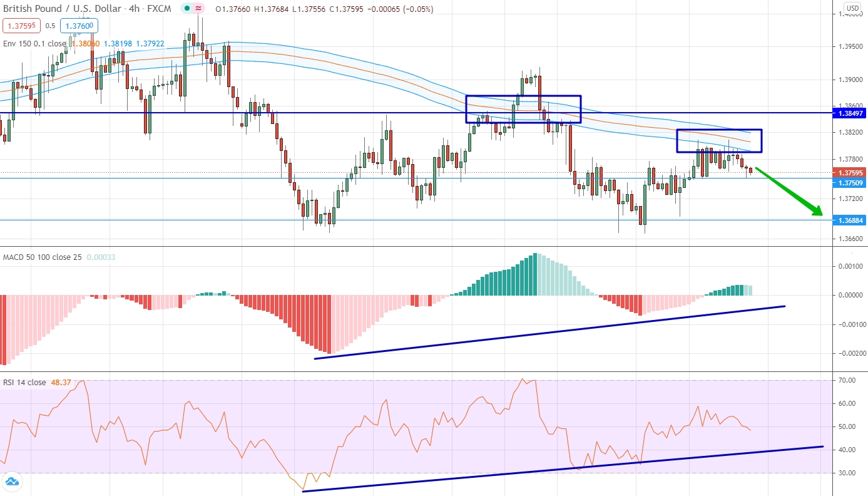Click the red sell price 1.37595 button
The image size is (868, 496).
tap(23, 26)
